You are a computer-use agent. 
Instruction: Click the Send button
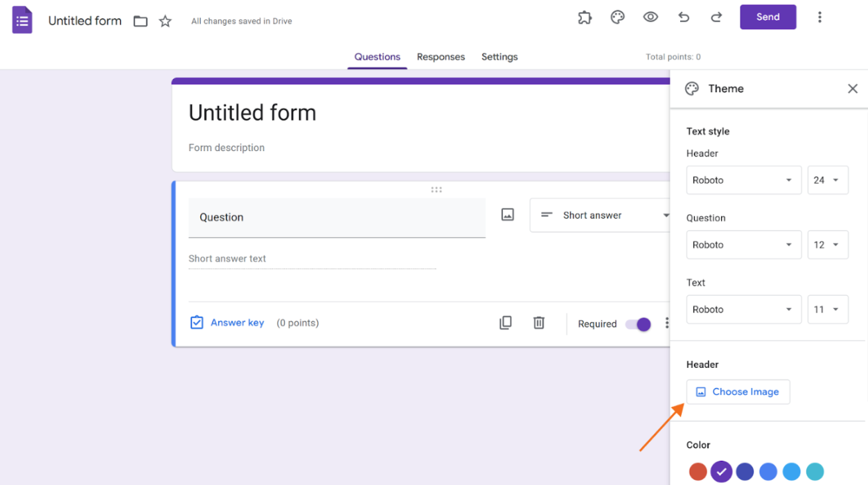(768, 17)
